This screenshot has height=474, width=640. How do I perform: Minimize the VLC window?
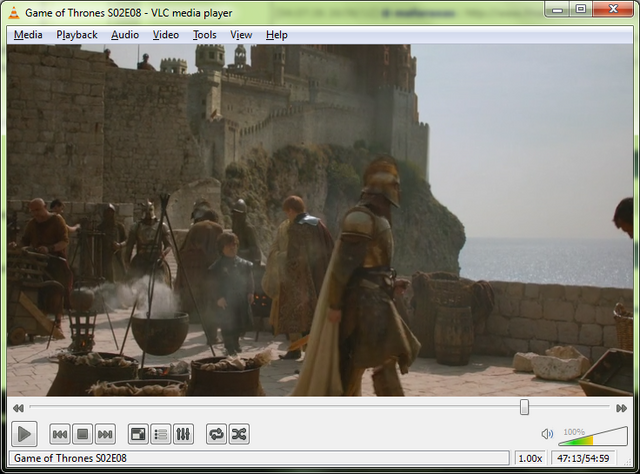(558, 9)
